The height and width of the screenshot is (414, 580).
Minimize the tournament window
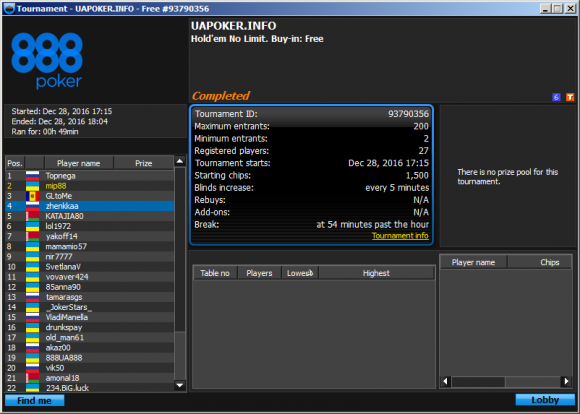544,9
